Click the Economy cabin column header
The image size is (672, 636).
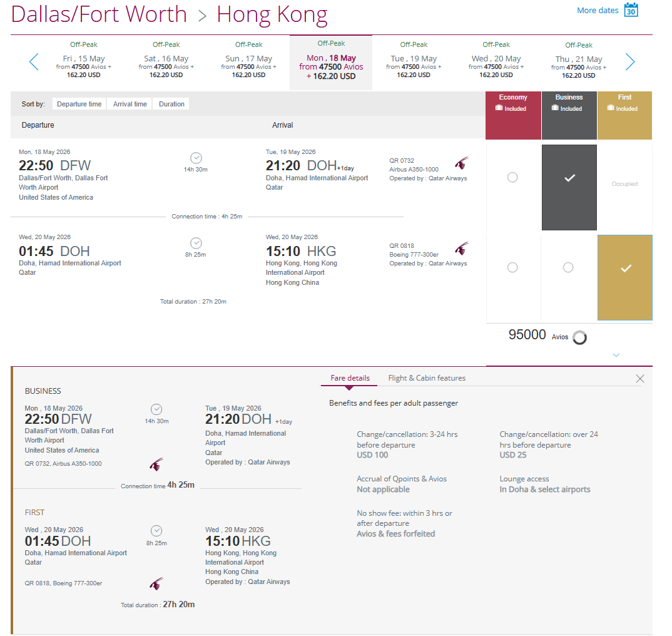tap(513, 115)
